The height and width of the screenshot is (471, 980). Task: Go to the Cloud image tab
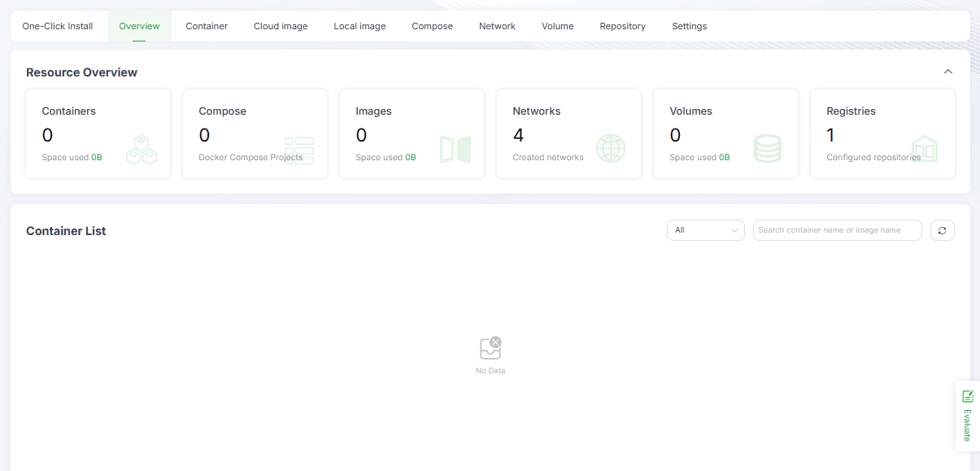click(x=281, y=26)
